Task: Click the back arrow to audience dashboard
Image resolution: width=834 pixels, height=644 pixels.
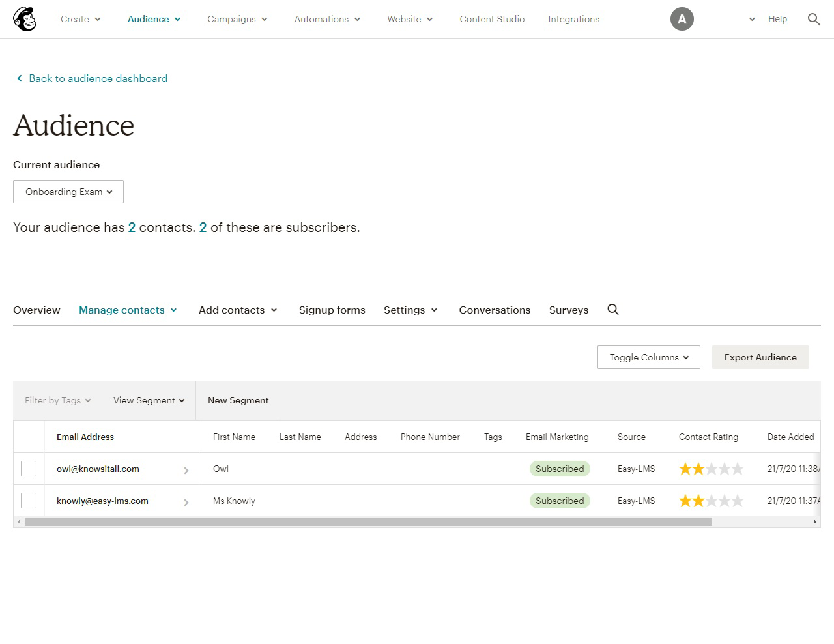Action: (x=20, y=78)
